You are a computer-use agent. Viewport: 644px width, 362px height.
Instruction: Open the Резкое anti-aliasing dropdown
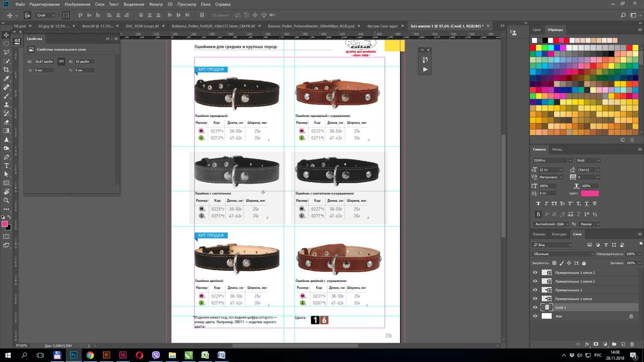(x=589, y=224)
